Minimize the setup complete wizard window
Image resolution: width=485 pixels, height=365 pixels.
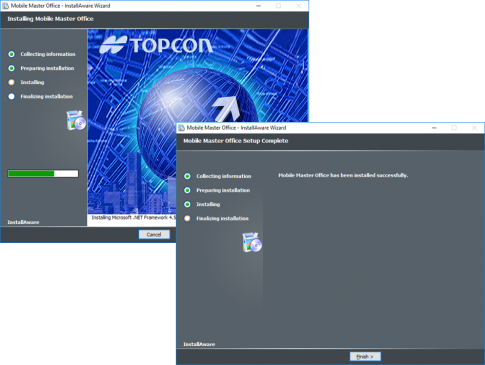[x=434, y=128]
